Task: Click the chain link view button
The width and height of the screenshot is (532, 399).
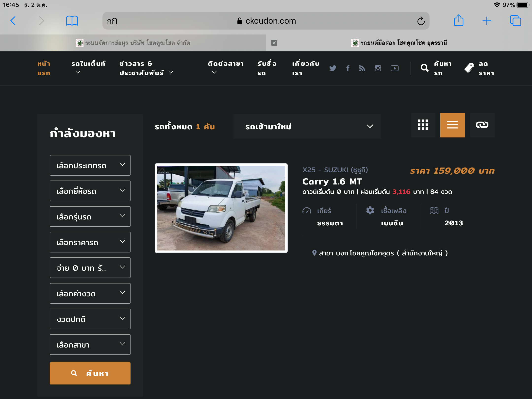Action: 482,125
